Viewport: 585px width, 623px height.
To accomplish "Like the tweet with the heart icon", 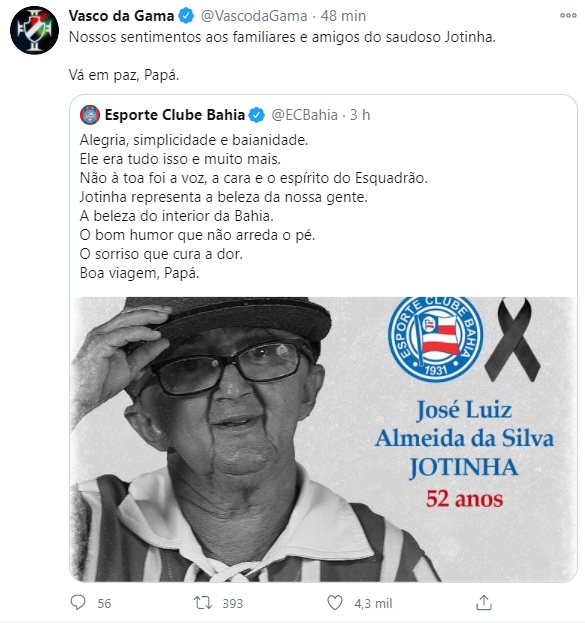I will 335,603.
